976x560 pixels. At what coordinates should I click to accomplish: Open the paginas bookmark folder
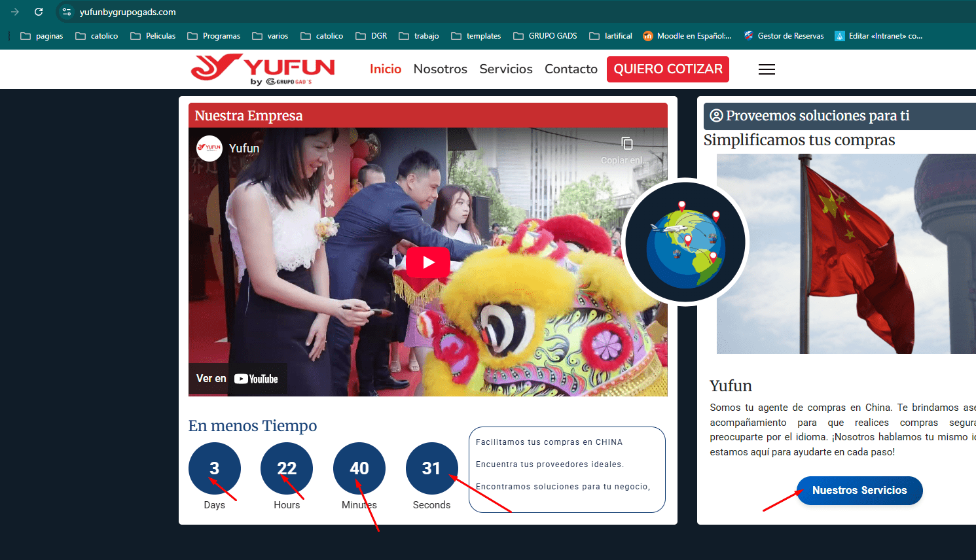(x=42, y=36)
